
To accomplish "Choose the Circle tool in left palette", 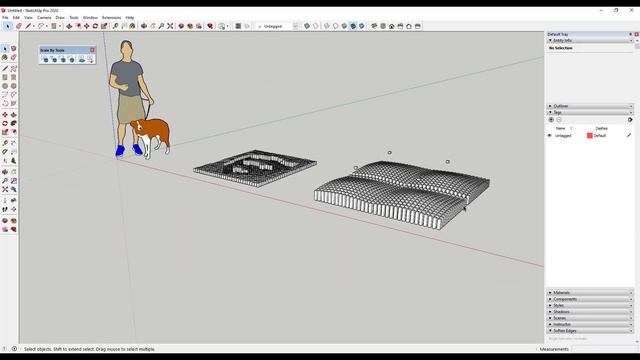I will click(x=5, y=86).
